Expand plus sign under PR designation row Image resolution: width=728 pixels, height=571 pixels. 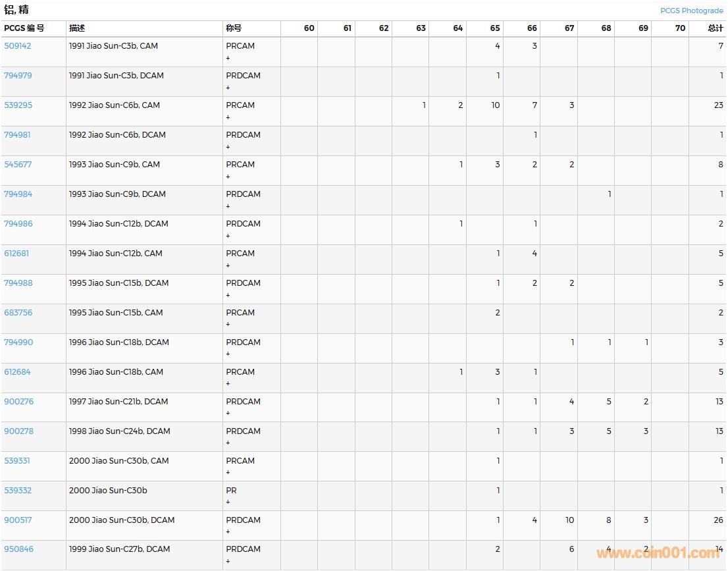click(x=228, y=503)
